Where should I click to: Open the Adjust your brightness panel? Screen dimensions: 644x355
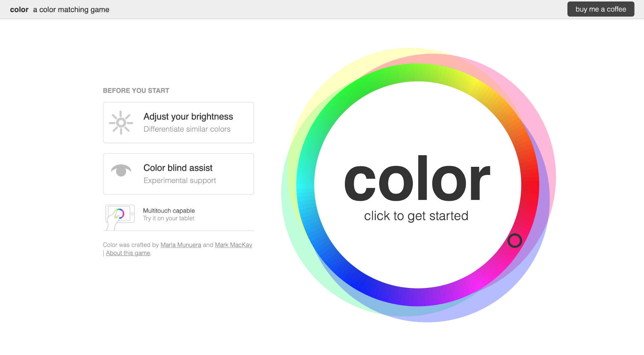point(178,123)
